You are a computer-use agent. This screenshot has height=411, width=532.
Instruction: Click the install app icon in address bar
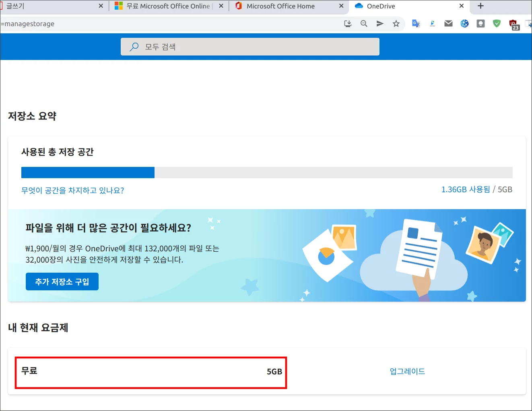pos(348,24)
